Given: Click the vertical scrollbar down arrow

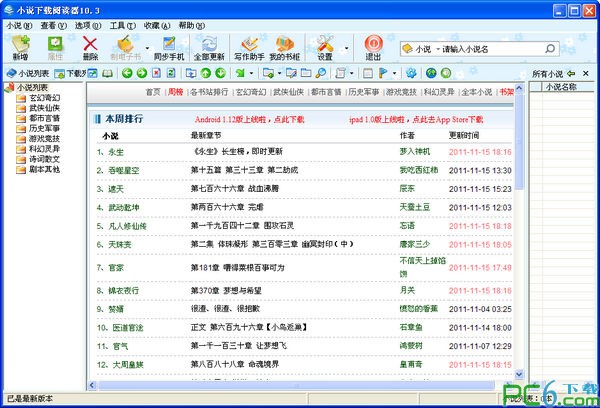Looking at the screenshot, I should coord(519,374).
